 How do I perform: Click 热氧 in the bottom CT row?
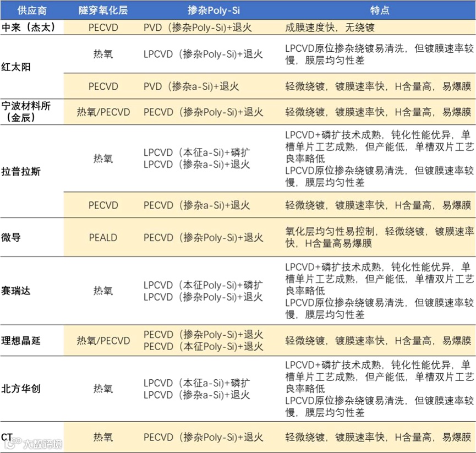[x=103, y=437]
